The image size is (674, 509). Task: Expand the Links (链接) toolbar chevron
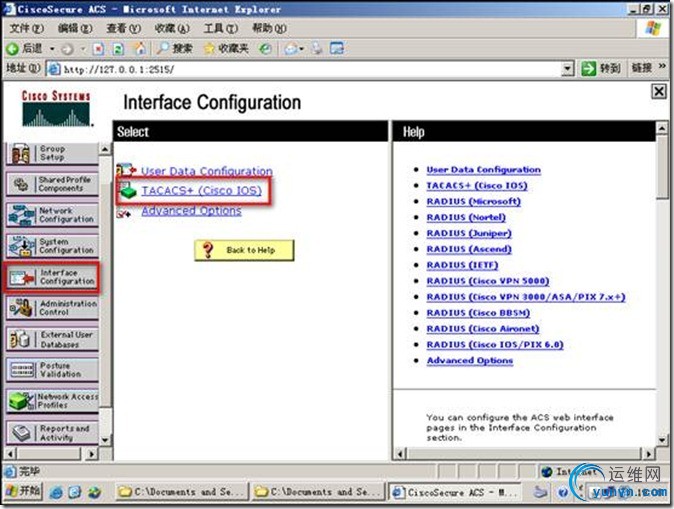click(662, 66)
